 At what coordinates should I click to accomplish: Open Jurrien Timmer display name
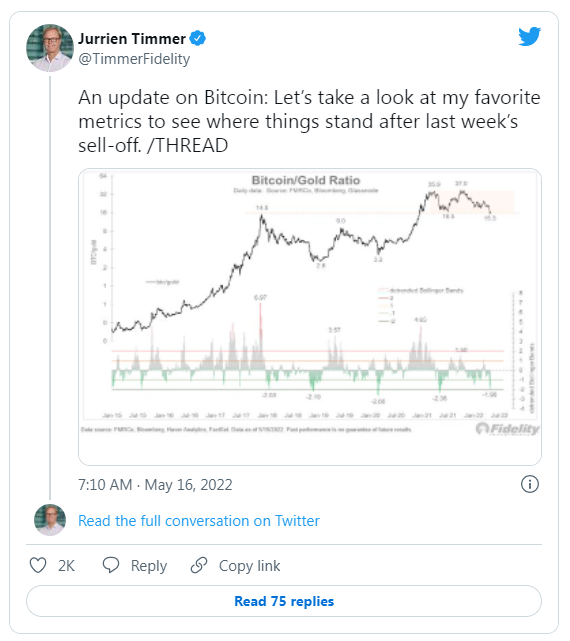tap(132, 39)
